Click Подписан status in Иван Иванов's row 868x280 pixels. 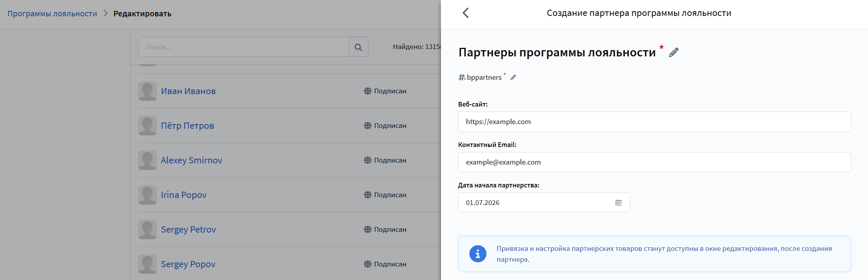(x=390, y=91)
